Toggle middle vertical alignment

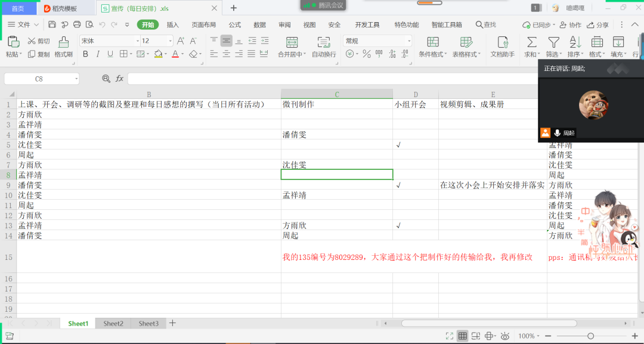pos(227,40)
